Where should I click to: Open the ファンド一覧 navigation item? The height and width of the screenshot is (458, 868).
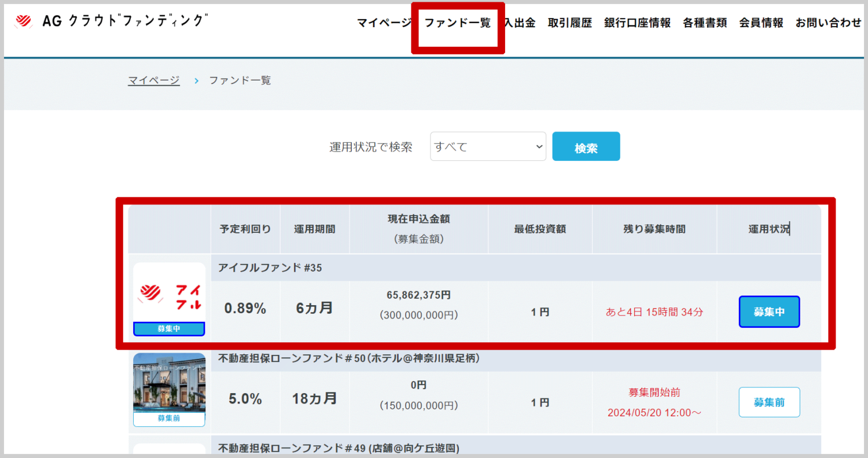coord(457,23)
